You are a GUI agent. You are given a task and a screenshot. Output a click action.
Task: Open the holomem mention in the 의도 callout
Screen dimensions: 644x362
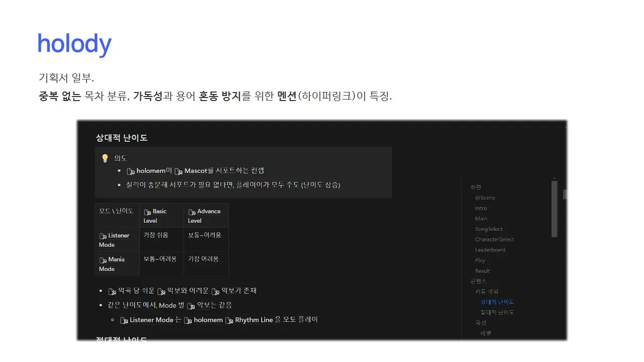tap(146, 171)
